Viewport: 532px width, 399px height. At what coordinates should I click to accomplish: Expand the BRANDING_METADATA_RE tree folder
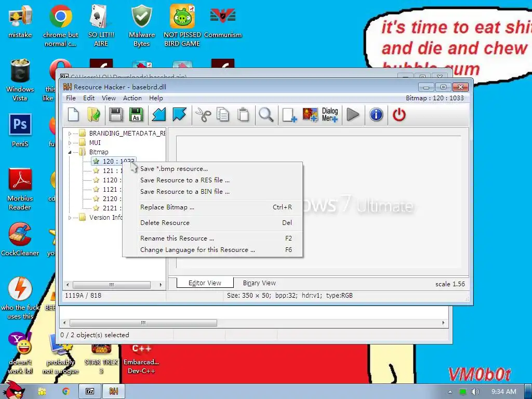(70, 134)
